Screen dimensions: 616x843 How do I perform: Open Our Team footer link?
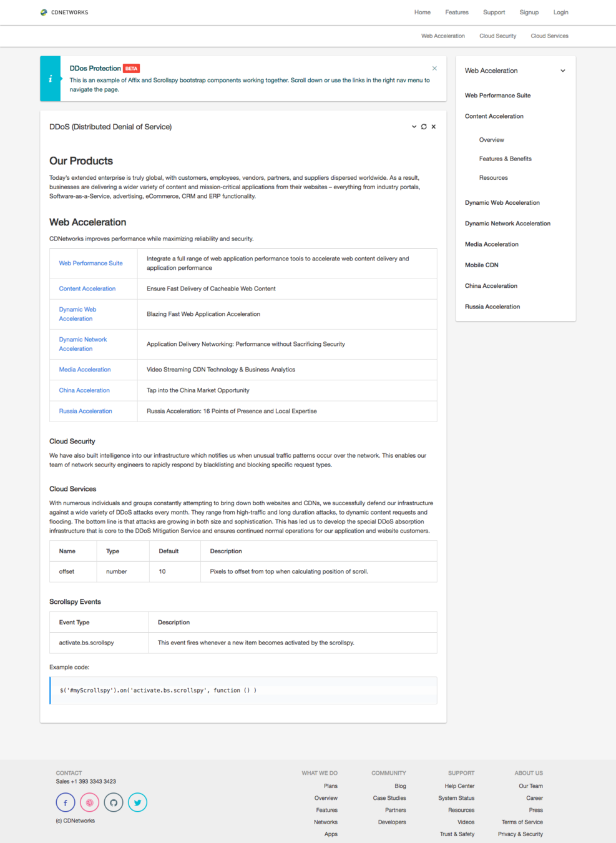(531, 786)
